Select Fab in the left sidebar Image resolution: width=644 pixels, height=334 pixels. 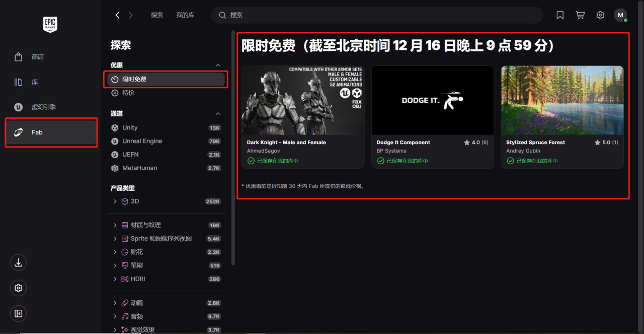point(51,132)
